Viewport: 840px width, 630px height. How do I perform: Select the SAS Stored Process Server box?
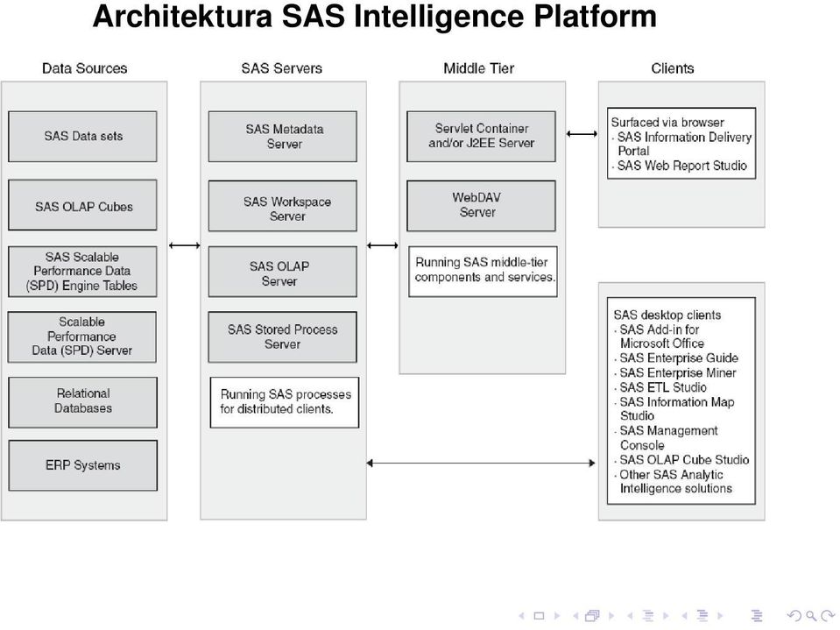click(x=282, y=337)
